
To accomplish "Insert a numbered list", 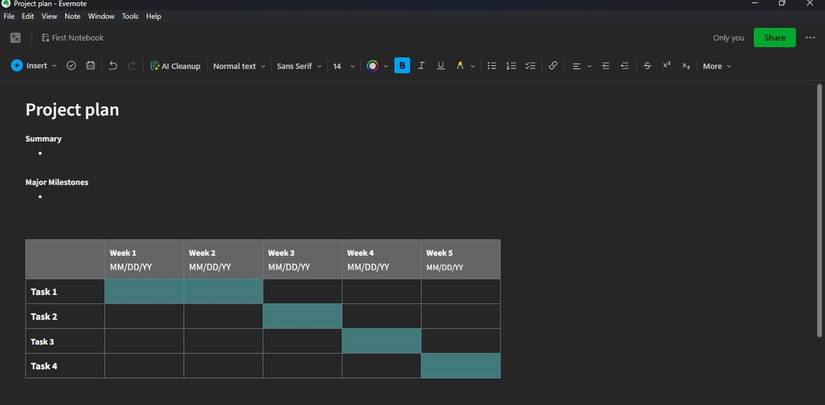I will [x=511, y=66].
